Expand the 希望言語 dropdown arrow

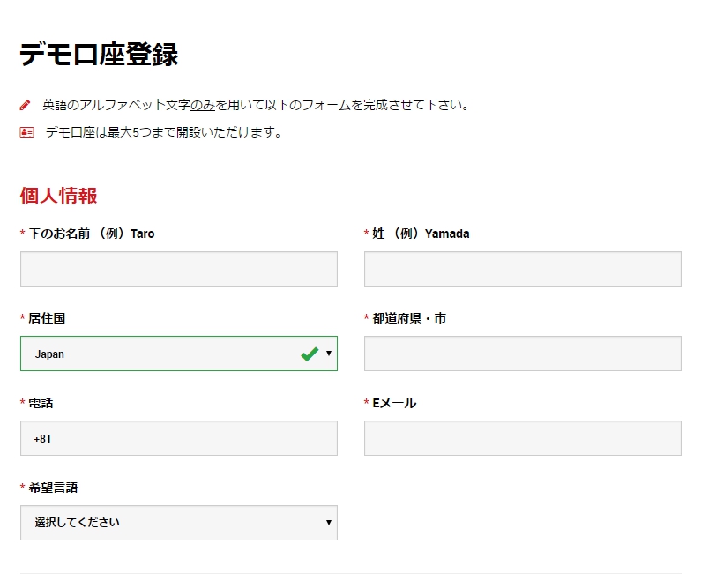coord(328,522)
